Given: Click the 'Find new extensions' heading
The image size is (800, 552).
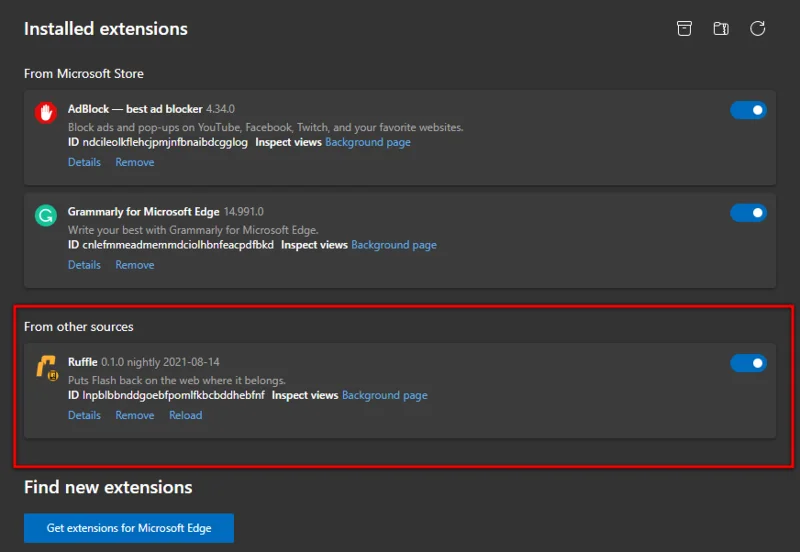Looking at the screenshot, I should pyautogui.click(x=108, y=488).
